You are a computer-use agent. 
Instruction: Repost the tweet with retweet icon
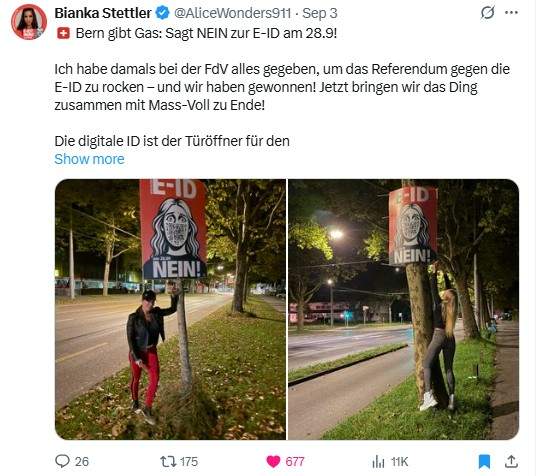click(168, 462)
